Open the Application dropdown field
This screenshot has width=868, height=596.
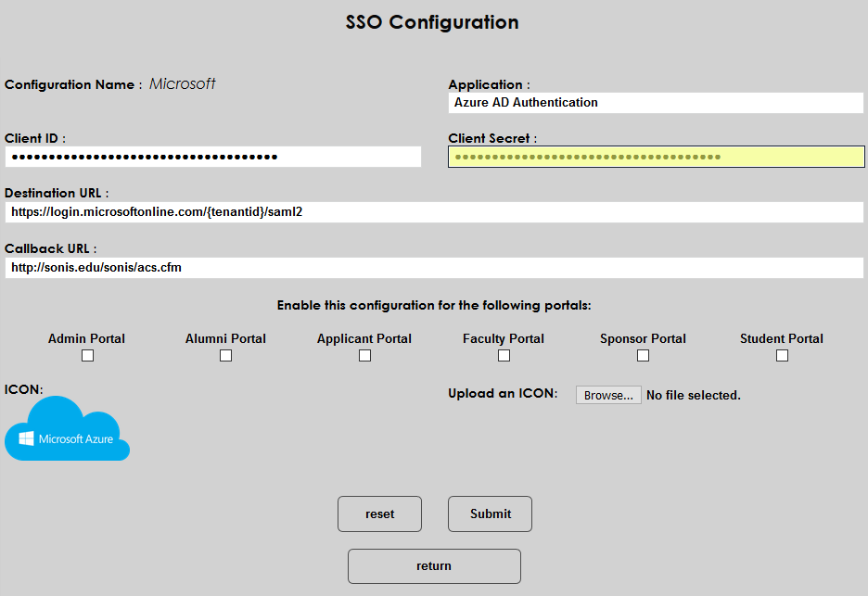[656, 103]
